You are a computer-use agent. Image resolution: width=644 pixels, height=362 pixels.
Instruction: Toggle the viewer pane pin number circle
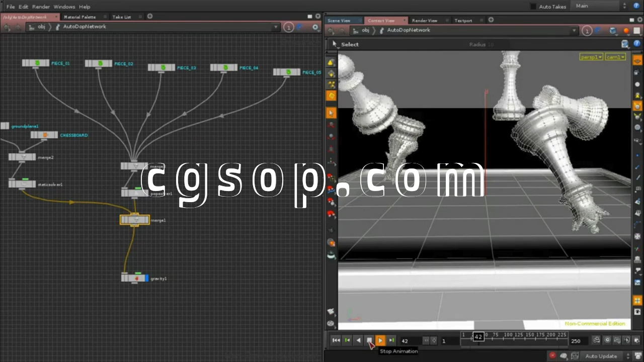[x=587, y=31]
